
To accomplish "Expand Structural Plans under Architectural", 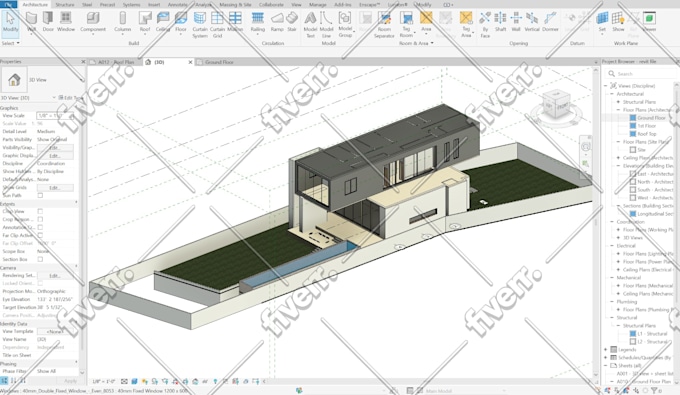I will tap(618, 102).
